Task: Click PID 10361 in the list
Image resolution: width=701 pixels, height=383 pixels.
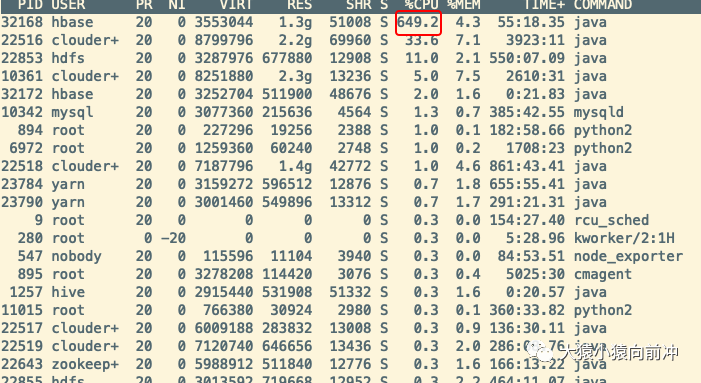Action: pos(22,76)
